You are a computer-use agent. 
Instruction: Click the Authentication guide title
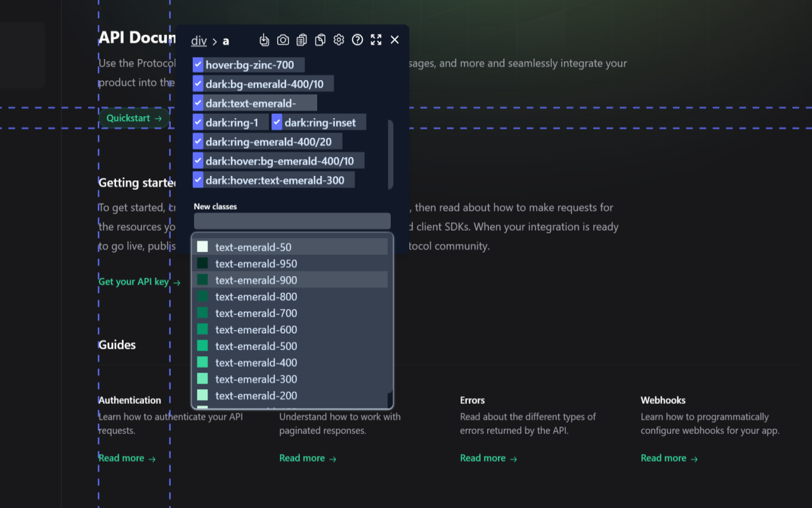(129, 400)
